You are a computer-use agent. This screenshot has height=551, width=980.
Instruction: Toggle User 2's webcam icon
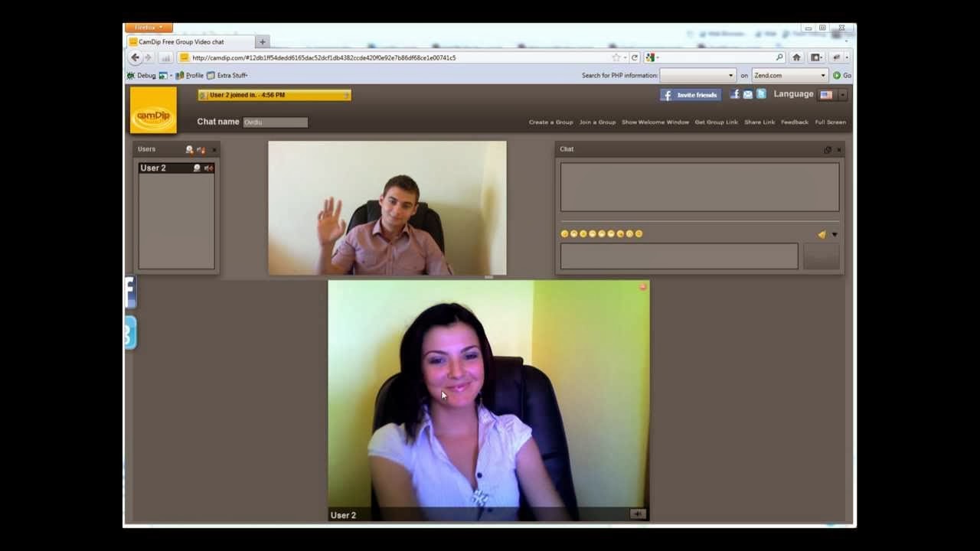point(197,168)
